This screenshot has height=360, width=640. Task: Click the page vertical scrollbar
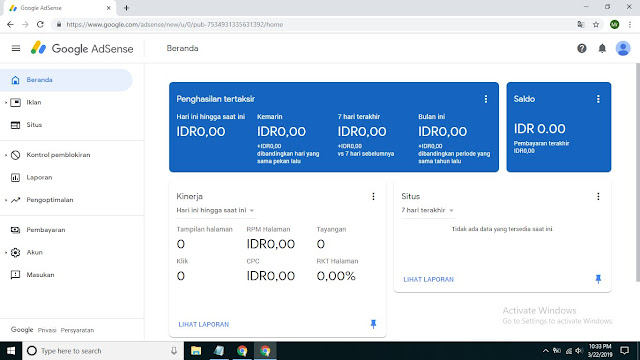638,172
